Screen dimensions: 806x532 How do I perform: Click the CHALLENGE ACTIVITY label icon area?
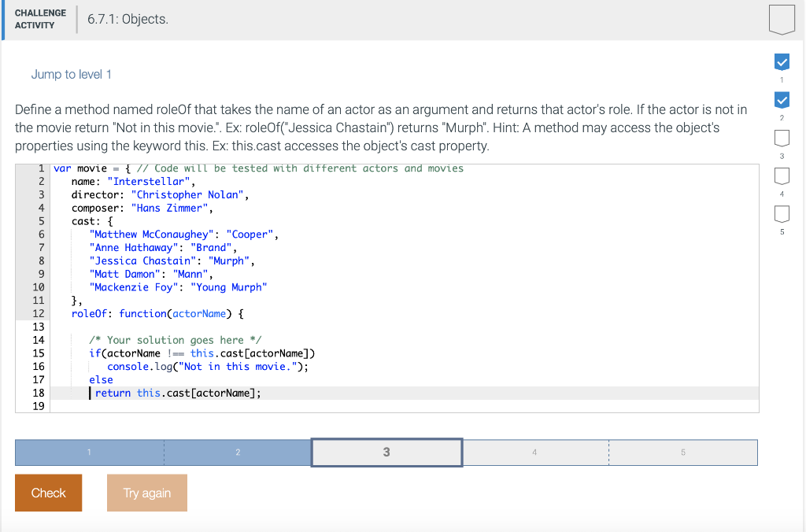tap(39, 18)
